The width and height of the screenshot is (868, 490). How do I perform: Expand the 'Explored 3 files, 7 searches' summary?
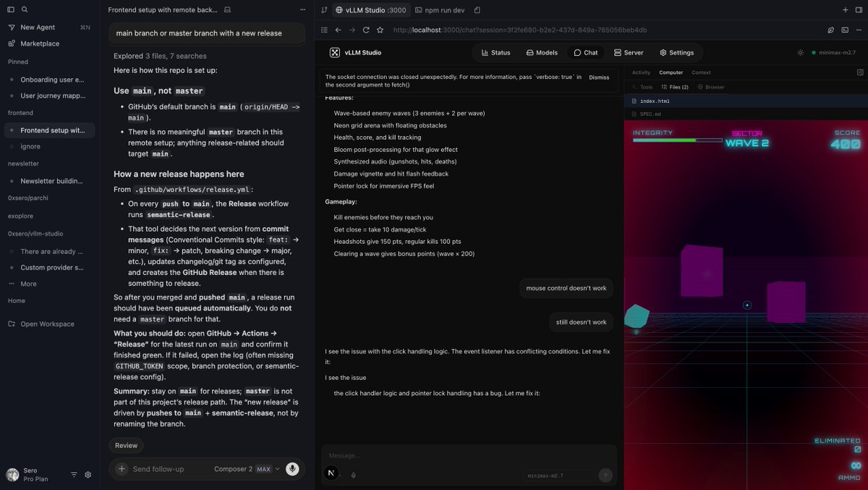160,56
